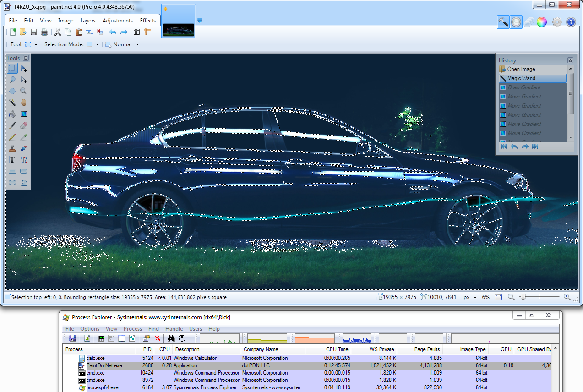Click the binoculars Find icon in Process Explorer
The height and width of the screenshot is (392, 583).
tap(171, 338)
